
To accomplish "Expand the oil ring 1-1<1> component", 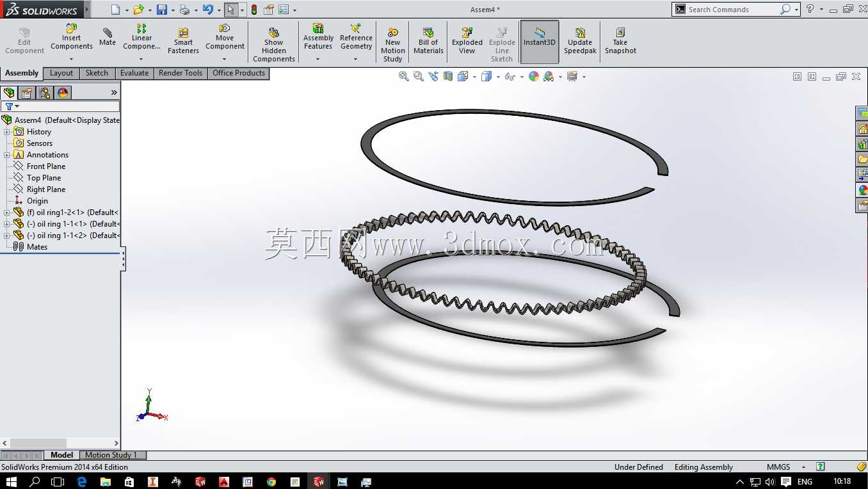I will (7, 224).
